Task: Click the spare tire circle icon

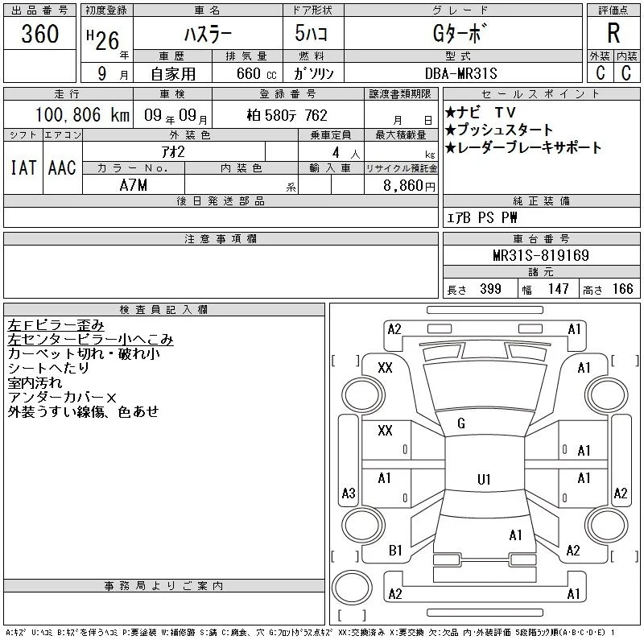Action: (x=352, y=588)
